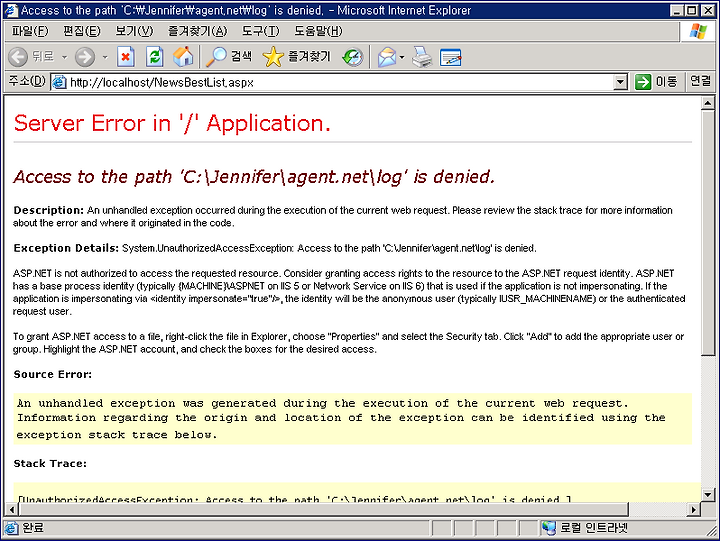Viewport: 720px width, 541px height.
Task: Open the Mail envelope icon
Action: pyautogui.click(x=387, y=57)
